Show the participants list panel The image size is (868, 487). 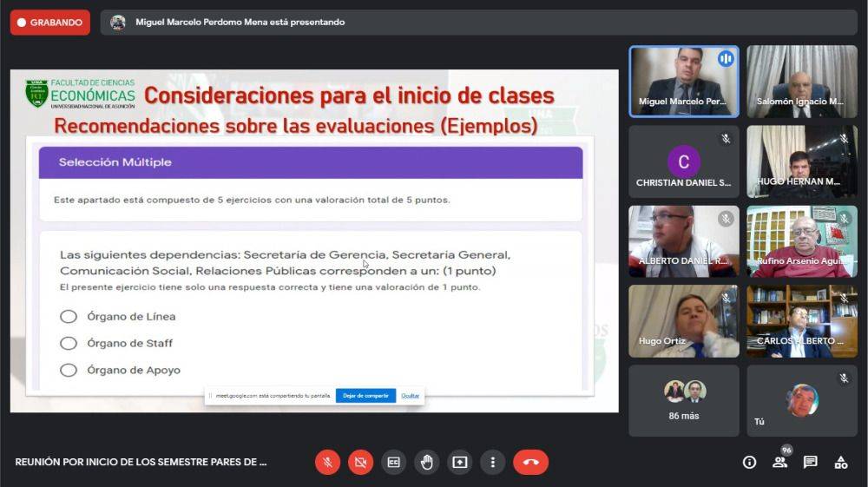(x=779, y=462)
